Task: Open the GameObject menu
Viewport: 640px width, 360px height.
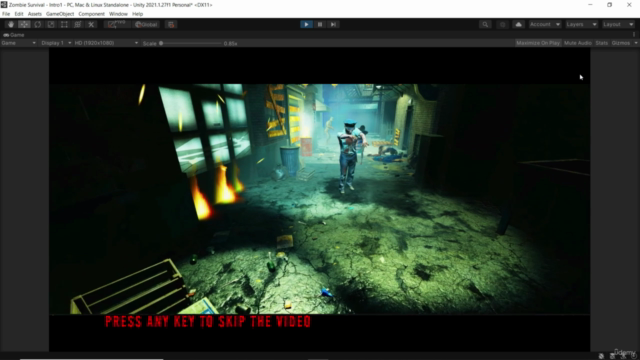Action: tap(60, 14)
